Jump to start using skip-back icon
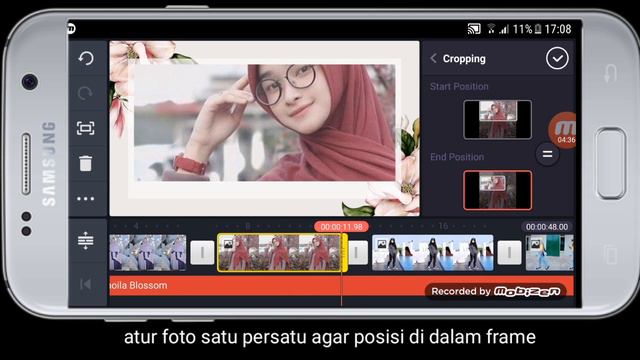 (x=86, y=284)
